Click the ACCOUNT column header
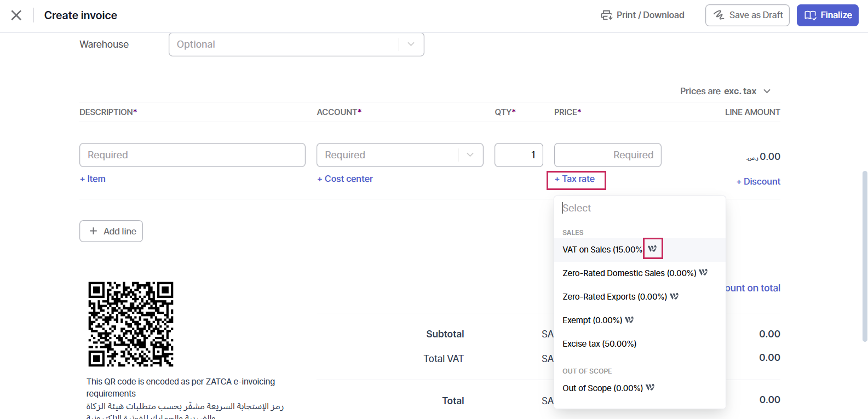The height and width of the screenshot is (419, 868). 339,112
